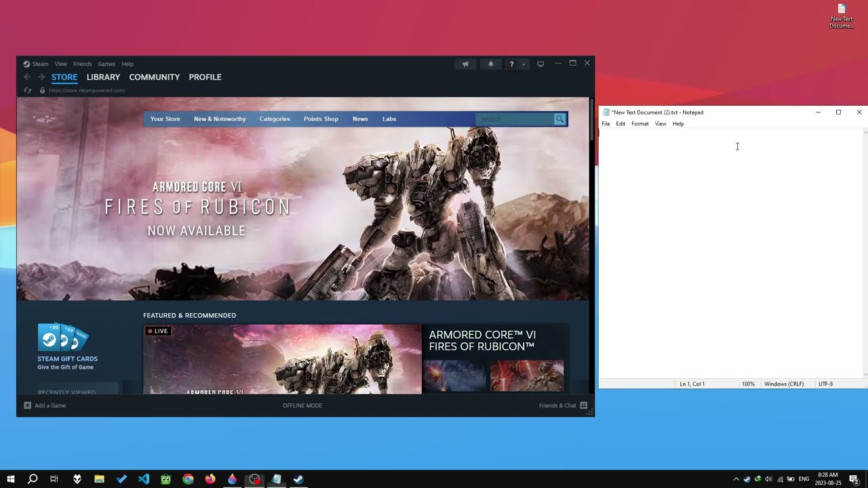Expand the Steam help dropdown arrow

524,64
